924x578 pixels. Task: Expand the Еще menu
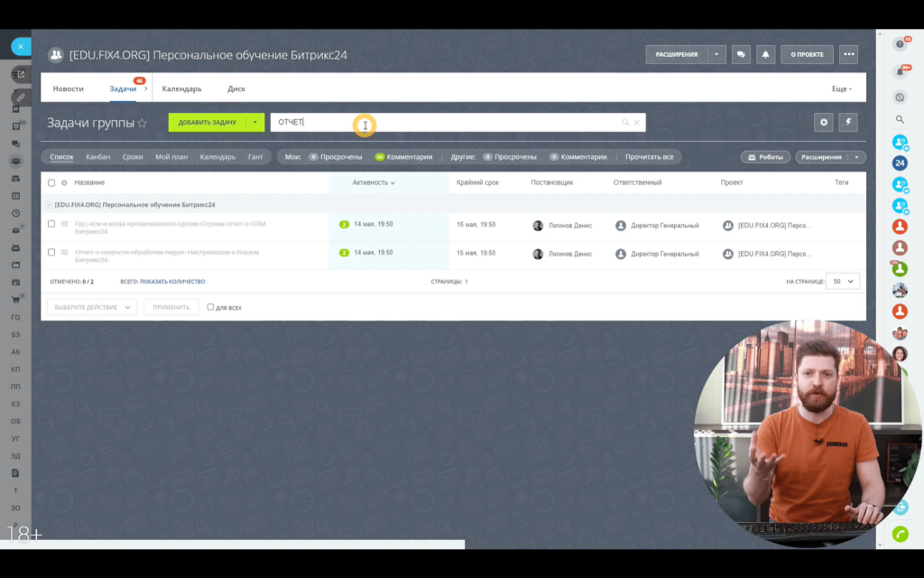tap(842, 89)
